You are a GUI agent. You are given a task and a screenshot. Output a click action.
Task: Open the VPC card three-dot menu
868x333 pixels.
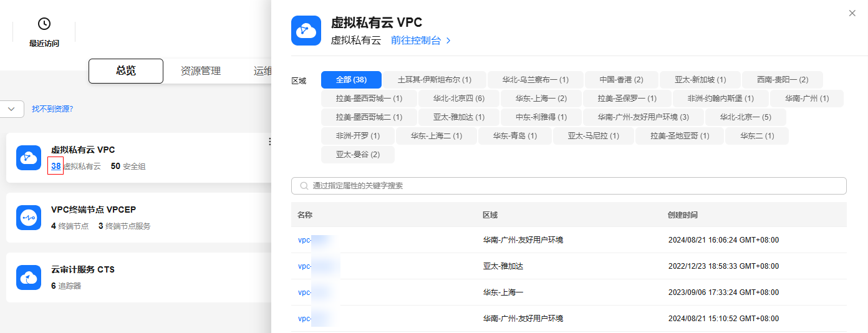click(x=269, y=142)
